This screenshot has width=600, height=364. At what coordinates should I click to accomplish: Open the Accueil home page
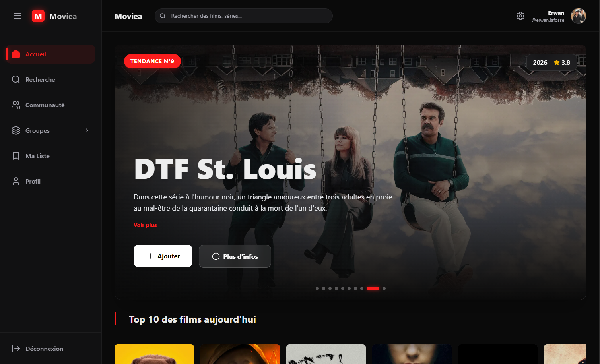[x=36, y=54]
